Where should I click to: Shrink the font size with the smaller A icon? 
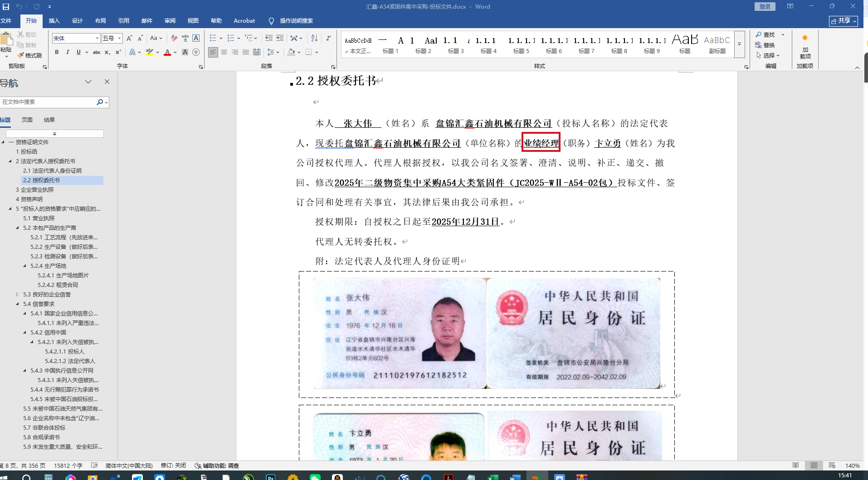point(140,38)
